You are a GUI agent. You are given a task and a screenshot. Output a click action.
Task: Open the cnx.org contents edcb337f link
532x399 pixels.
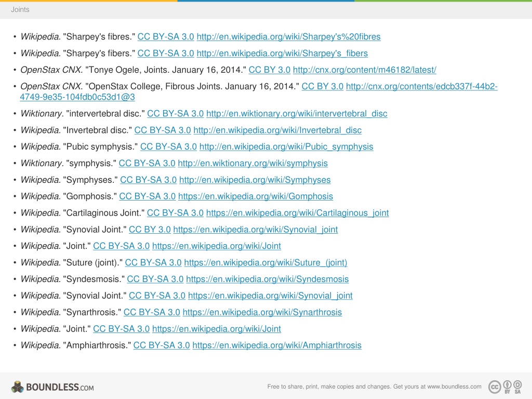(421, 87)
